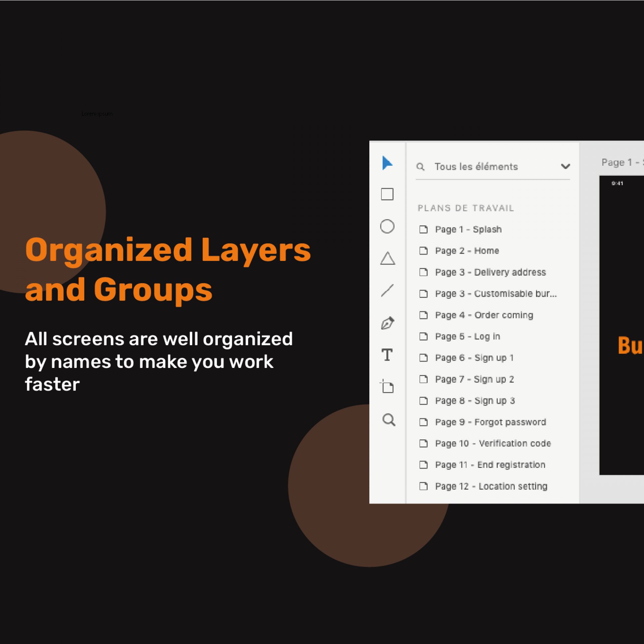Select the Pen tool
The height and width of the screenshot is (644, 644).
pyautogui.click(x=387, y=323)
